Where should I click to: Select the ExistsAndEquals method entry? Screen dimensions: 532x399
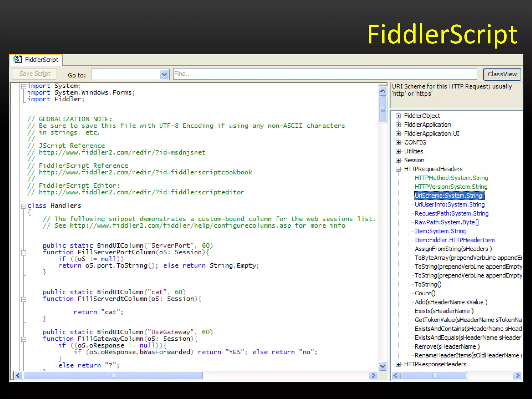pos(468,338)
